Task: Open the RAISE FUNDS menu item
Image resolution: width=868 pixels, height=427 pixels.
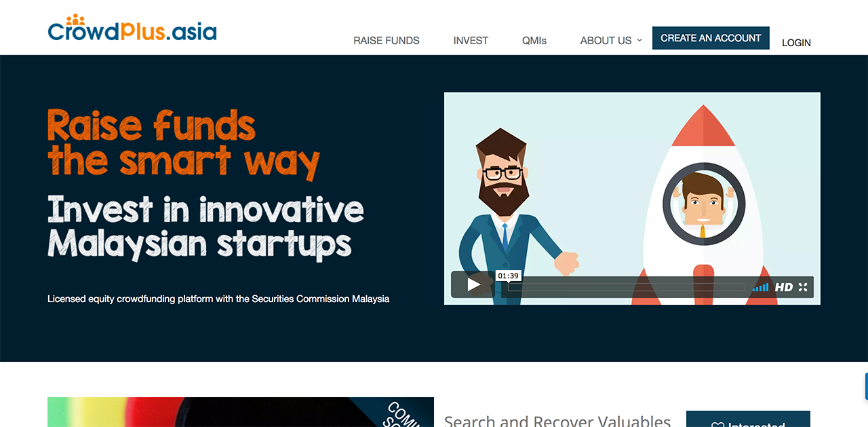Action: 387,41
